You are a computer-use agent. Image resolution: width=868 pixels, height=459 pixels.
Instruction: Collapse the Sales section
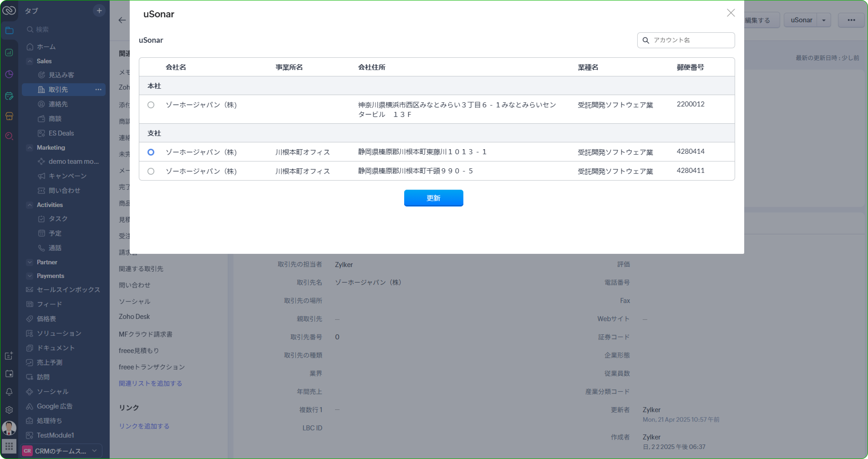(30, 61)
